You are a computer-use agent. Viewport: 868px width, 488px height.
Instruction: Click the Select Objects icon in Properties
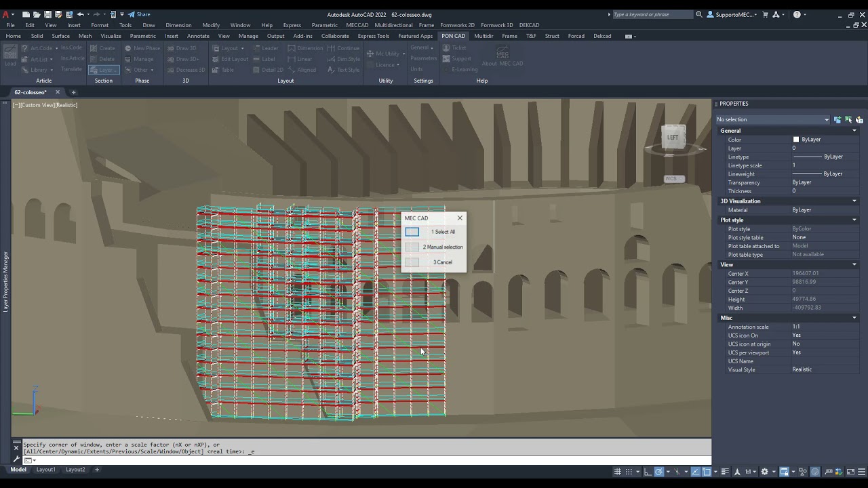point(848,120)
